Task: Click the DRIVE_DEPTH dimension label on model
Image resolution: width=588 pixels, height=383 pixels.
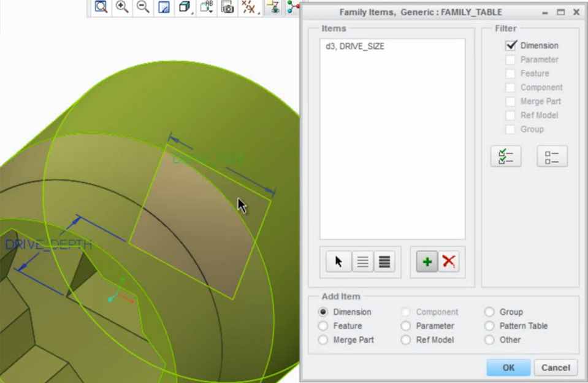Action: 48,245
